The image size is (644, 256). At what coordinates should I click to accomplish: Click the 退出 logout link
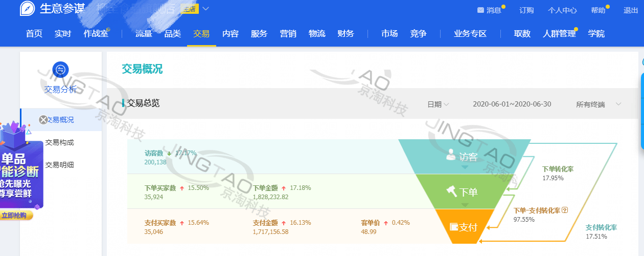[x=631, y=10]
